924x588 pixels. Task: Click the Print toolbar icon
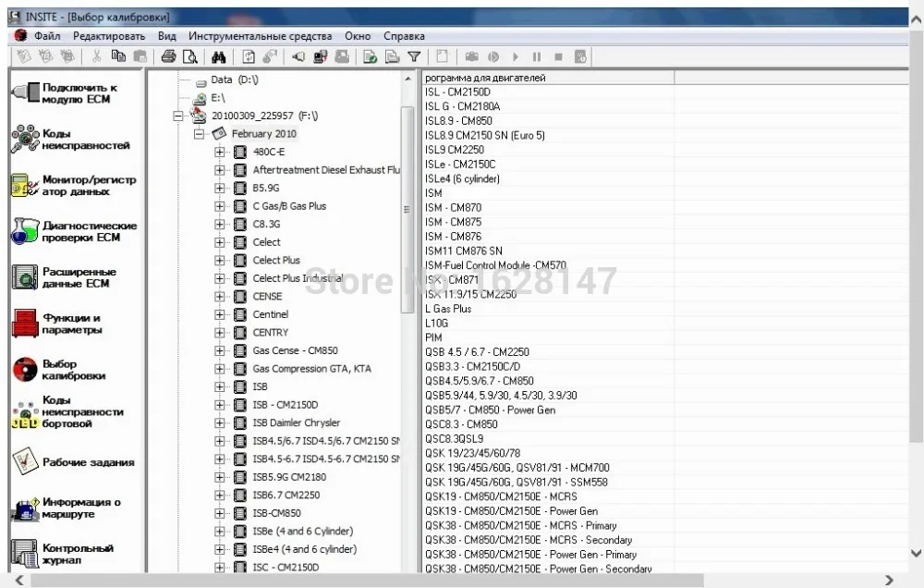[x=168, y=56]
